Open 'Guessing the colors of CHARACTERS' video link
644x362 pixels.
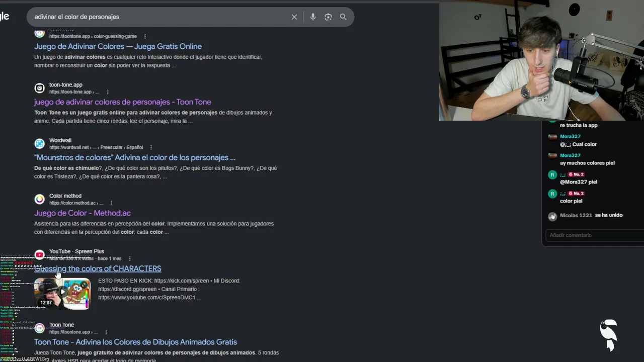tap(98, 268)
